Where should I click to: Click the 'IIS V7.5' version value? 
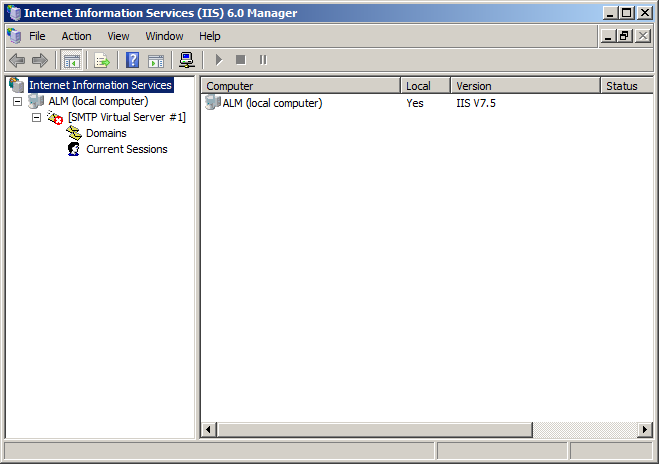(x=476, y=103)
